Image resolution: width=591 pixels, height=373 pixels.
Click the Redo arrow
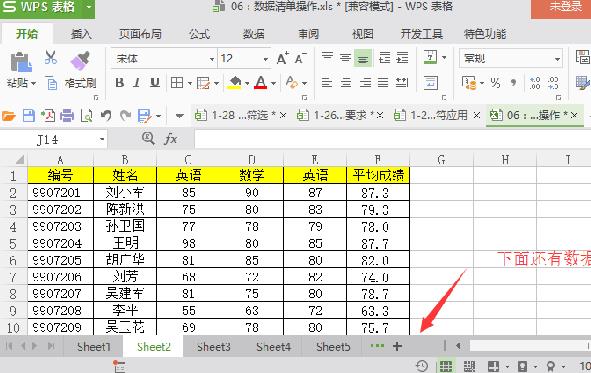[x=126, y=116]
